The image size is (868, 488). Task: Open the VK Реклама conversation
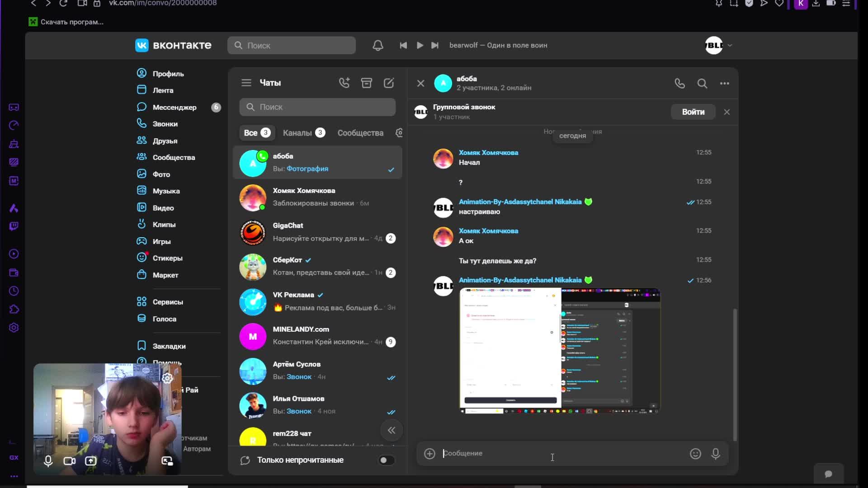pos(317,301)
